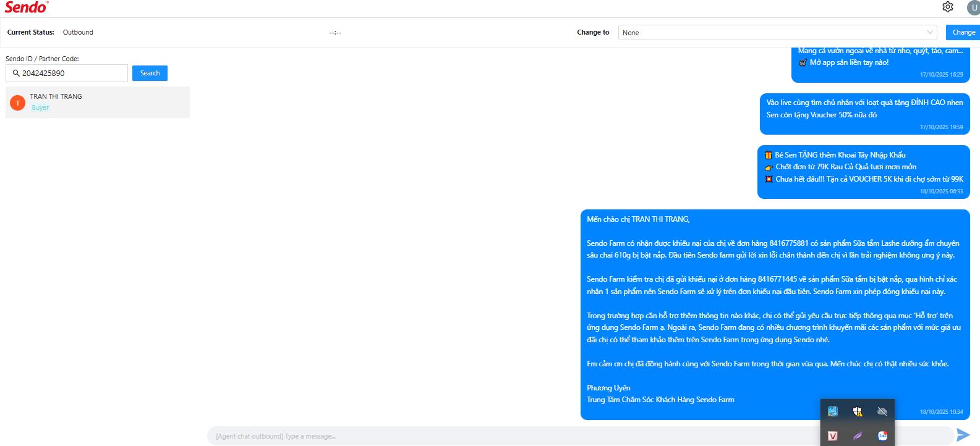
Task: Open the Zalo tray icon
Action: pos(882,436)
